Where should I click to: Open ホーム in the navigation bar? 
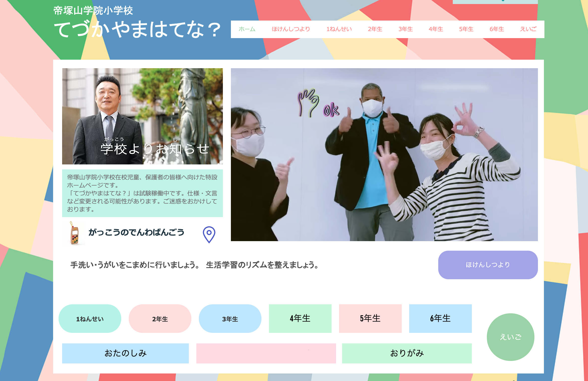(x=247, y=29)
